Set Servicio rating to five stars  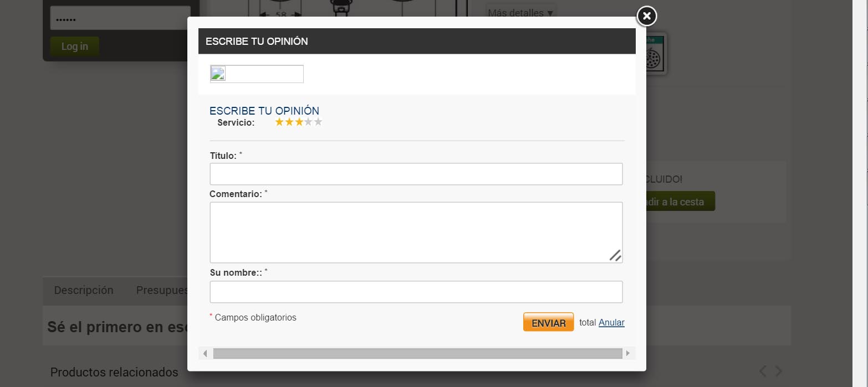click(318, 122)
